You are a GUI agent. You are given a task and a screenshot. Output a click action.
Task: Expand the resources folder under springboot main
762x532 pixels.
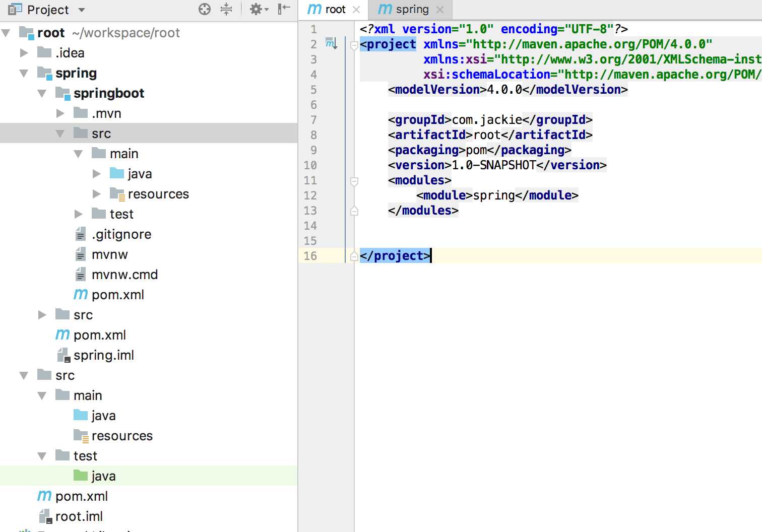point(96,193)
